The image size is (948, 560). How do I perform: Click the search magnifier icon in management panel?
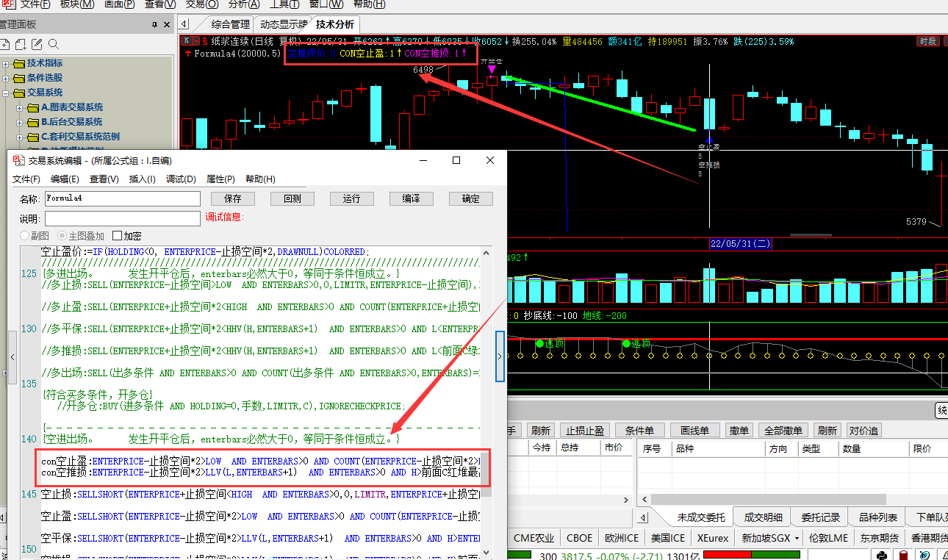click(53, 45)
